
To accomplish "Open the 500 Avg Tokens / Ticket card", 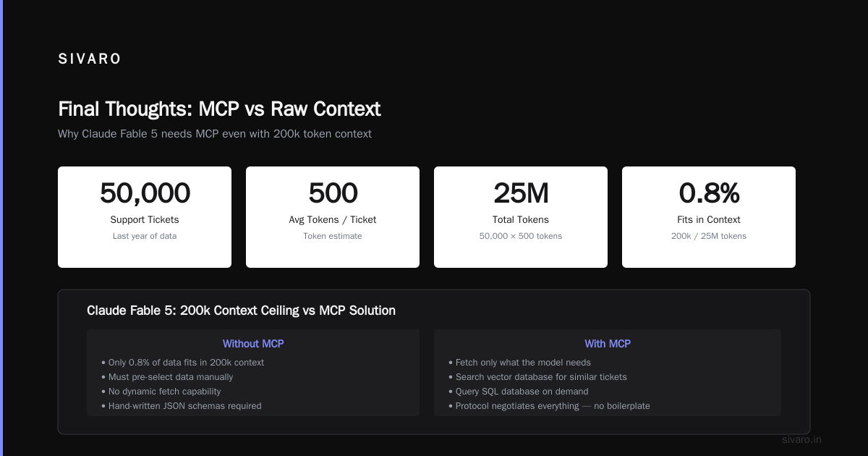I will click(333, 217).
